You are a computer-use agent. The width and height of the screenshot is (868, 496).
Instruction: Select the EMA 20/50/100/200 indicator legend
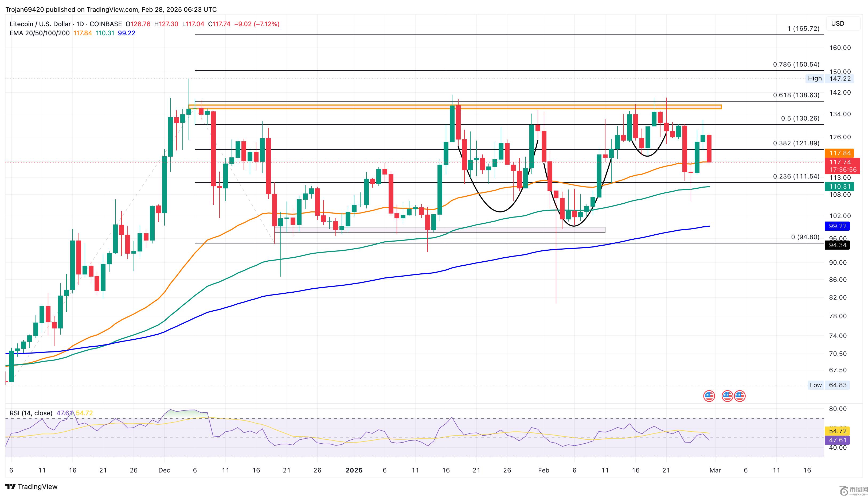40,33
